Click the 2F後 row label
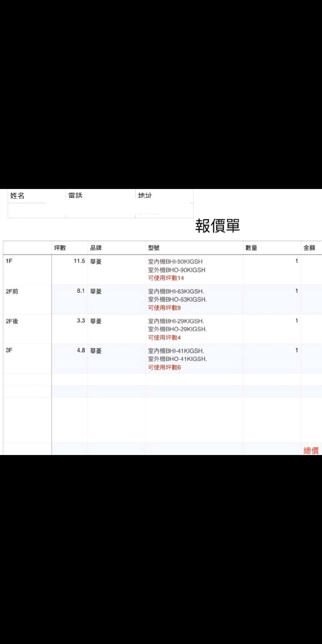 pos(12,321)
